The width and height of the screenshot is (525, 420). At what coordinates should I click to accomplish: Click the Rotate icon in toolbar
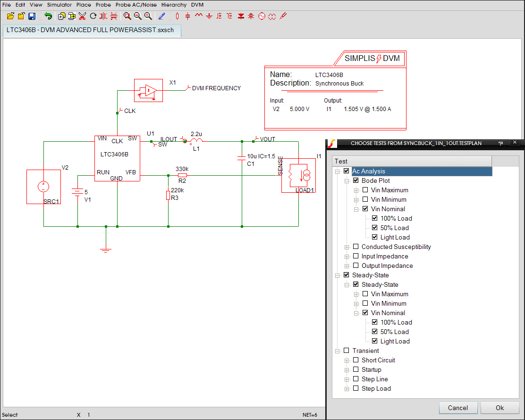click(x=93, y=16)
